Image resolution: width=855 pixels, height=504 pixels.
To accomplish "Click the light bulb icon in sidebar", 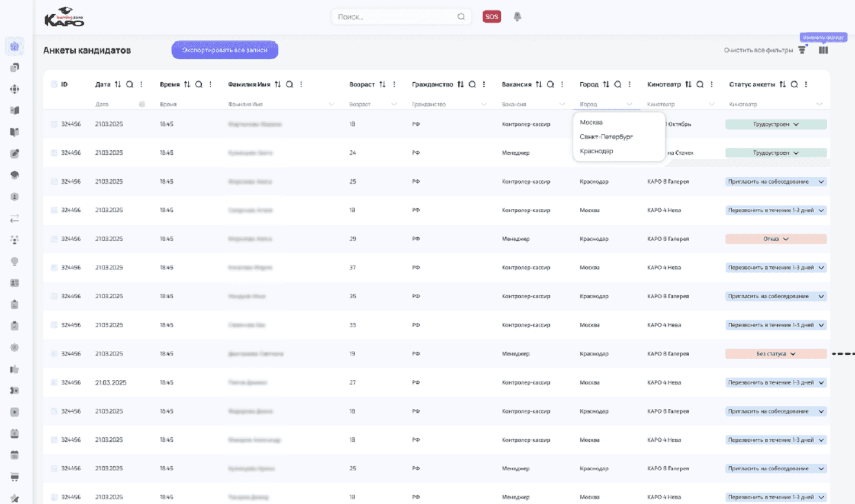I will click(15, 261).
